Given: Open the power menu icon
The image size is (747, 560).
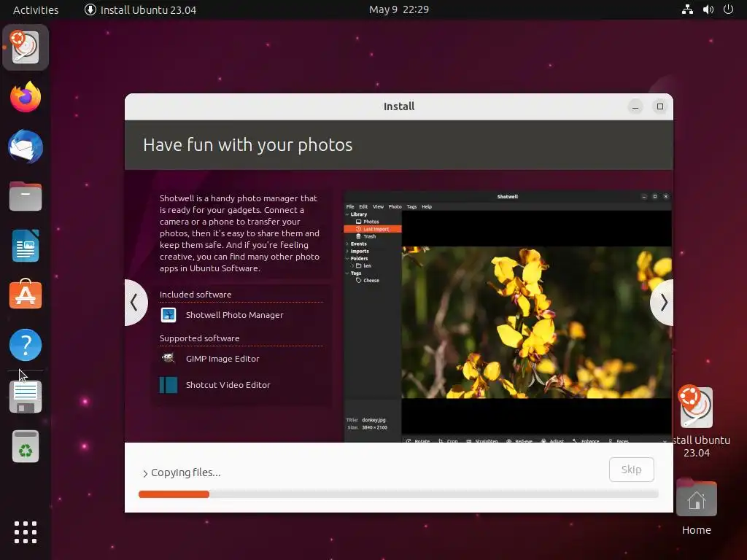Looking at the screenshot, I should pyautogui.click(x=728, y=9).
